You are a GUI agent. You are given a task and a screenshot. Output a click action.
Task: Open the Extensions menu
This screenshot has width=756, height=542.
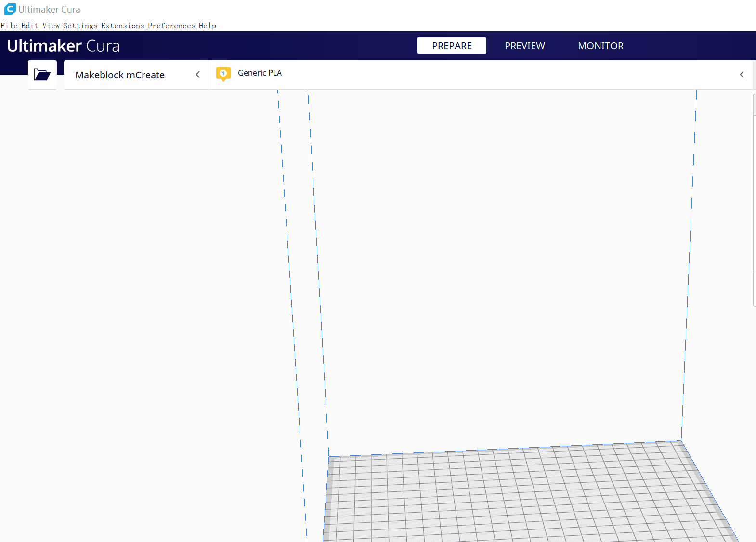[x=122, y=26]
